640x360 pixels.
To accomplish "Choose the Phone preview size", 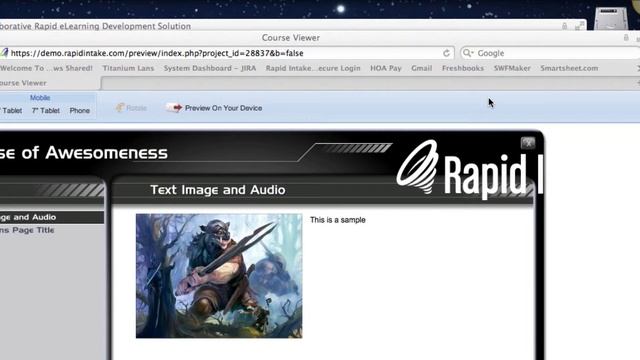I will tap(80, 111).
